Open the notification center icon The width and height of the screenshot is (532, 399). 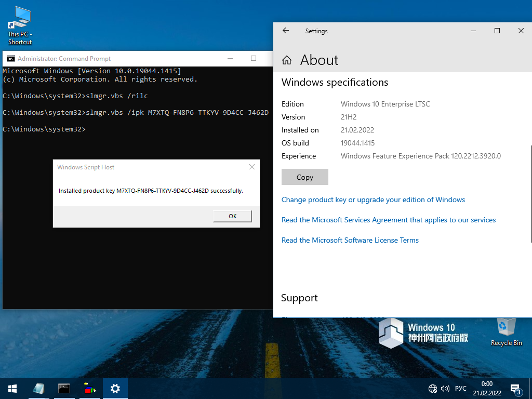coord(515,389)
